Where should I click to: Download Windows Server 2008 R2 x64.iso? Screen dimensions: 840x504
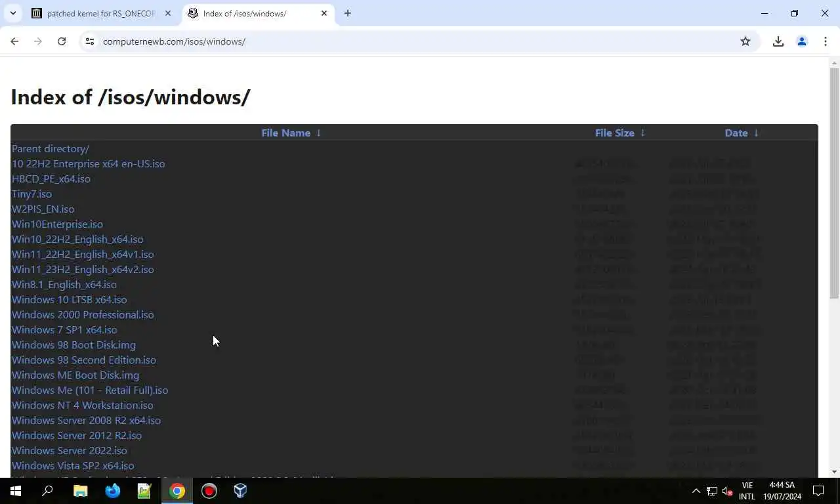click(86, 420)
